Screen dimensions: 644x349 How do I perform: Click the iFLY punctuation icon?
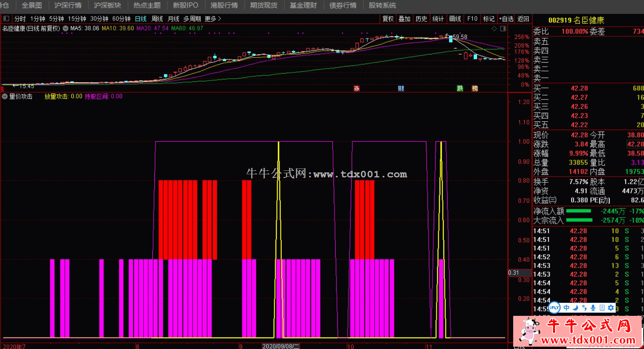click(584, 308)
